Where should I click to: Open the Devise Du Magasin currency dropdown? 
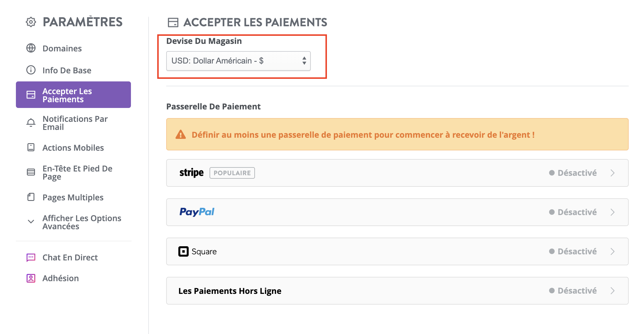click(x=238, y=61)
